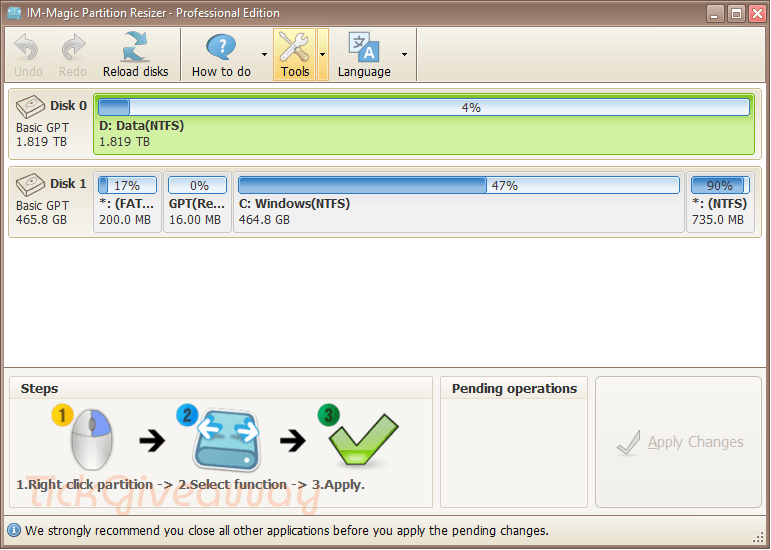The width and height of the screenshot is (771, 550).
Task: Click the Disk 1 465.8 GB size text
Action: (41, 220)
